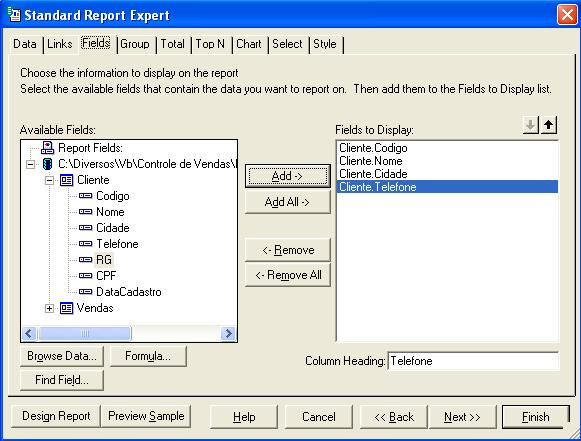The width and height of the screenshot is (581, 441).
Task: Click the <- Remove All button
Action: [x=288, y=275]
